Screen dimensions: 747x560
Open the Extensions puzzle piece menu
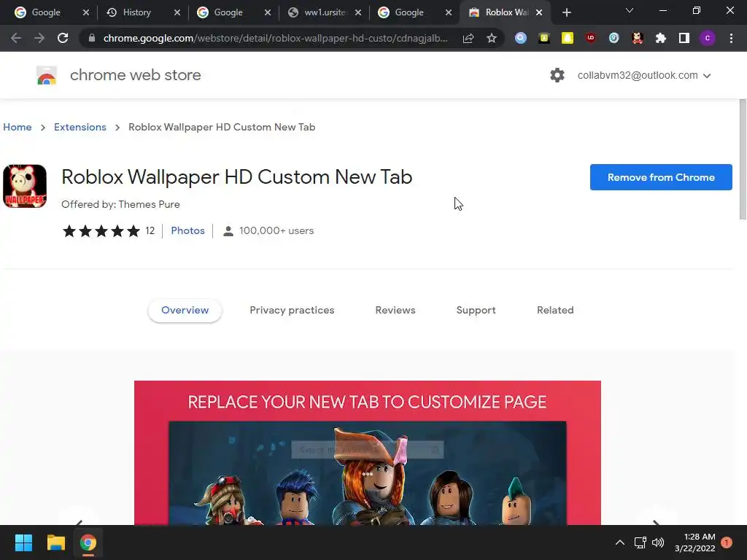click(x=661, y=38)
